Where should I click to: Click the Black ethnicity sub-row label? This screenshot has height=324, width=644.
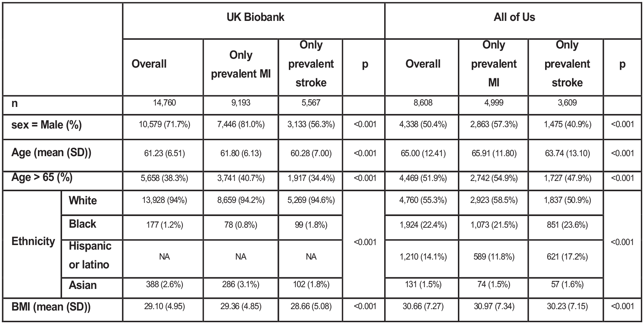[83, 224]
